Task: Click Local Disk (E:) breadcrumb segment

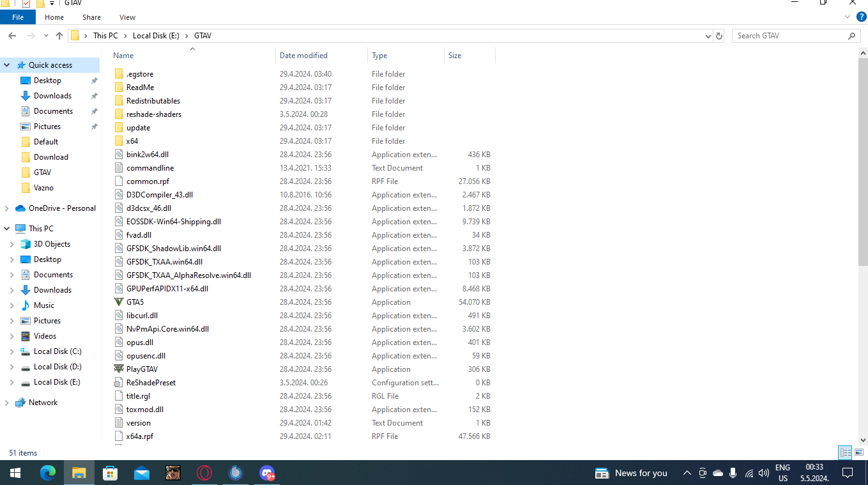Action: coord(156,36)
